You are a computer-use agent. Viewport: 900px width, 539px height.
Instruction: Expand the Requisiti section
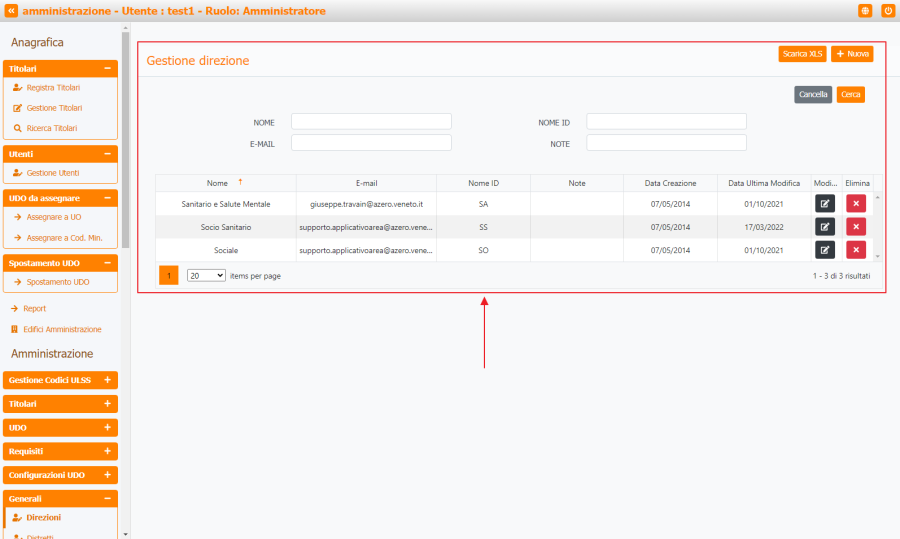click(x=107, y=451)
